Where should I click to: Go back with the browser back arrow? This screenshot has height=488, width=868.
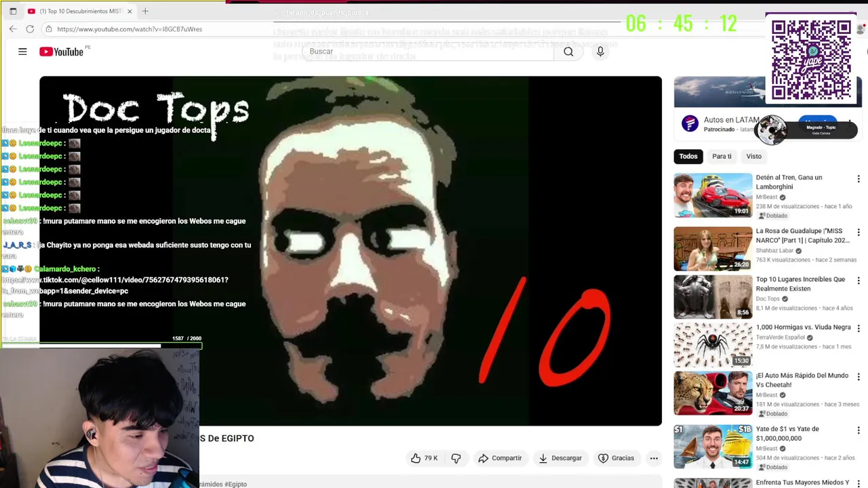tap(13, 29)
